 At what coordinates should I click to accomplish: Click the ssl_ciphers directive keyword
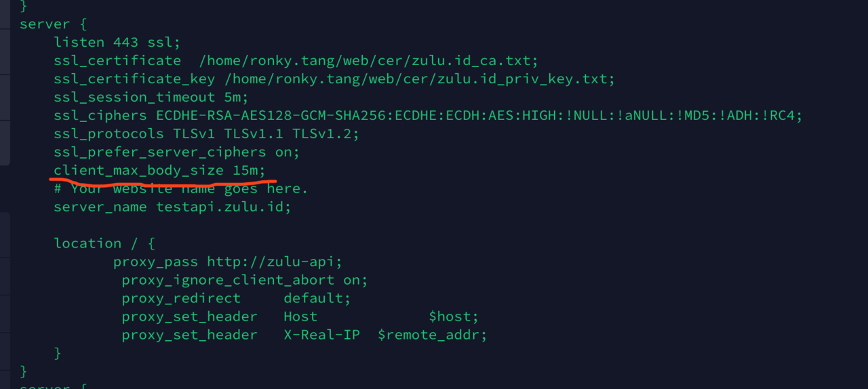tap(100, 116)
